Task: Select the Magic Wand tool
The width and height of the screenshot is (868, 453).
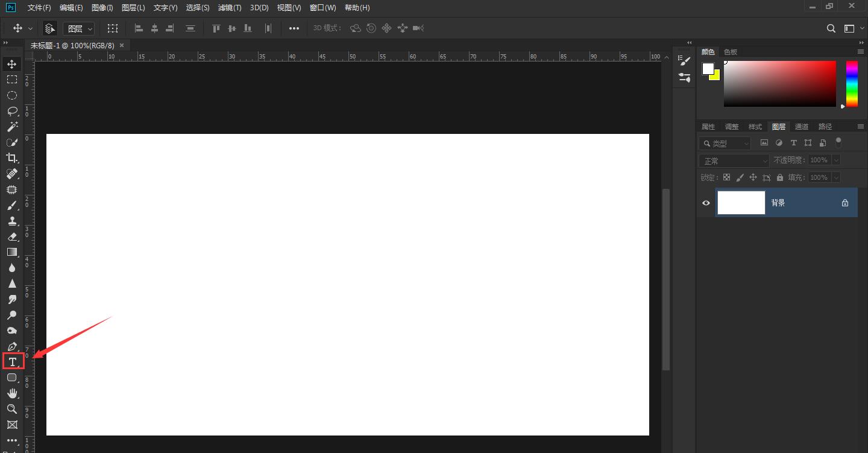Action: click(12, 127)
